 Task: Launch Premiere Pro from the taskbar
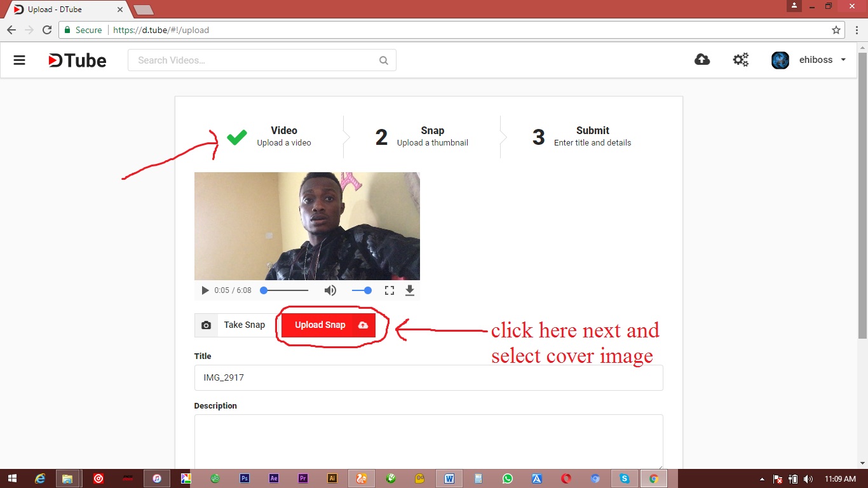302,478
